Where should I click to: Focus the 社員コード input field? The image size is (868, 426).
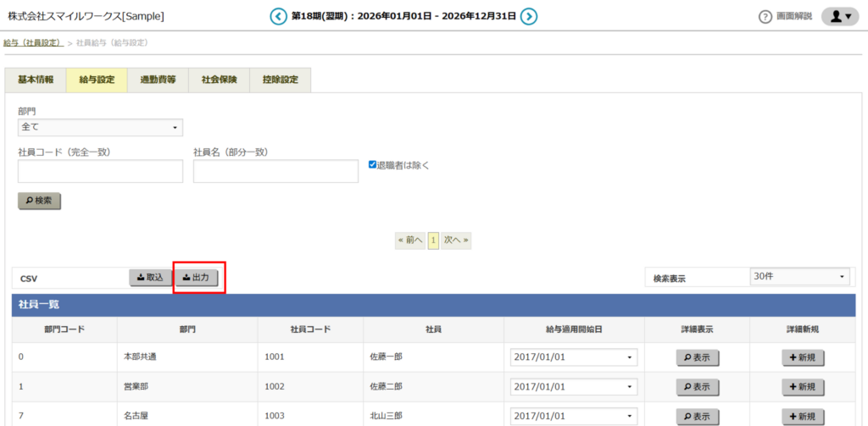(100, 171)
